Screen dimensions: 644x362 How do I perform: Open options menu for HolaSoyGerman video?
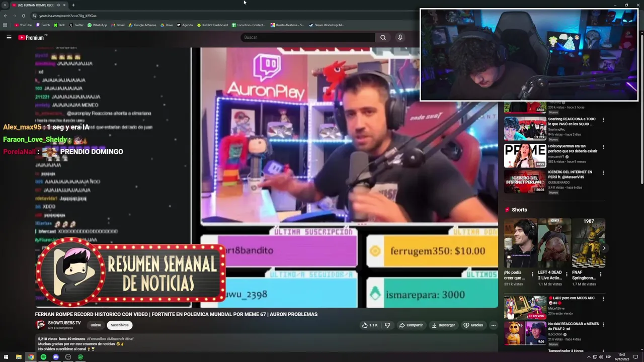[x=603, y=147]
